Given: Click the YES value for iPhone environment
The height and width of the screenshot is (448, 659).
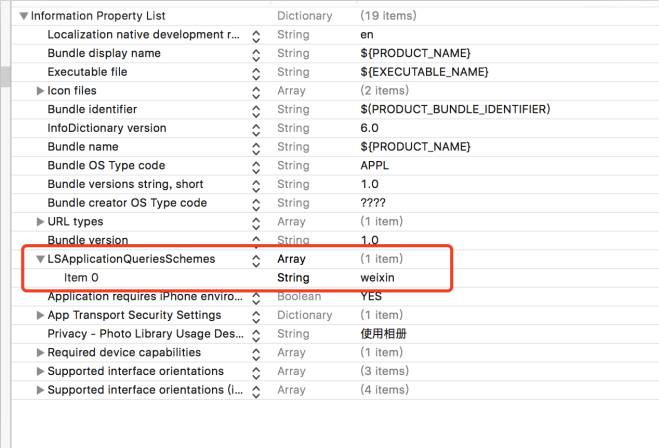Looking at the screenshot, I should pos(371,296).
